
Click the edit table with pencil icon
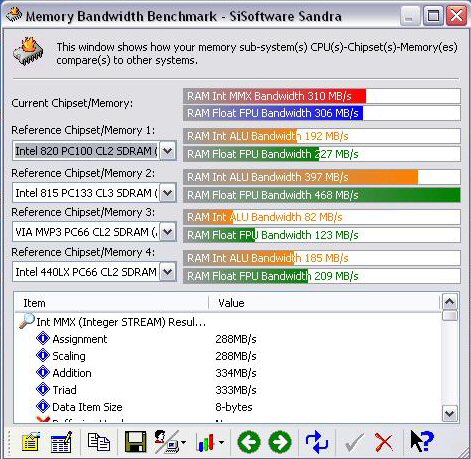point(61,442)
